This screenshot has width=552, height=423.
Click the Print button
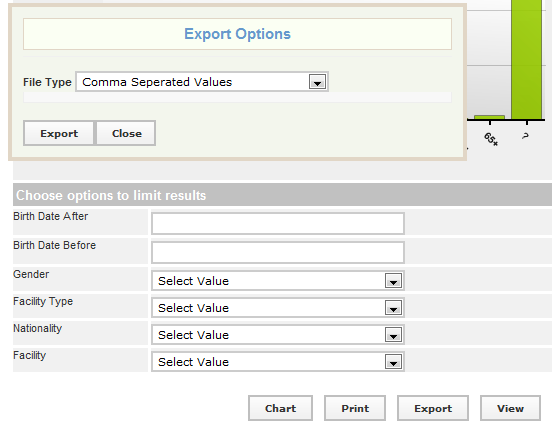[x=355, y=408]
